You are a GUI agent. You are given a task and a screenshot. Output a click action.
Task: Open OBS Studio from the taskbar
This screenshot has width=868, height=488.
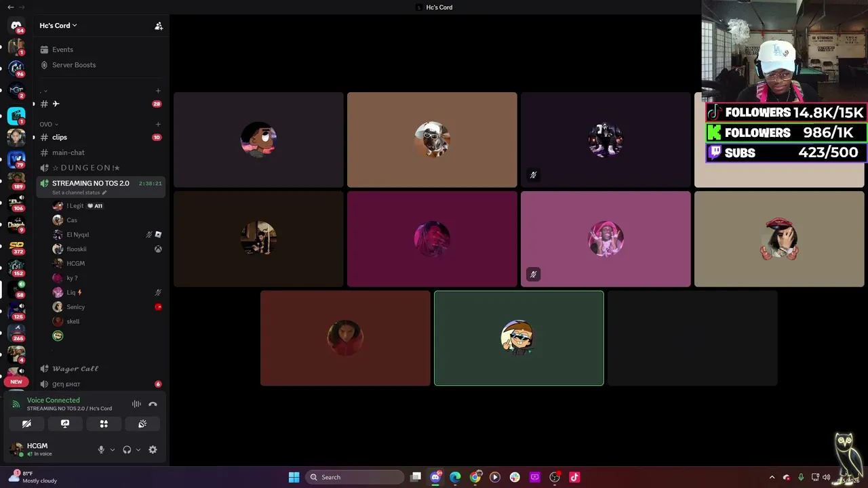point(555,477)
